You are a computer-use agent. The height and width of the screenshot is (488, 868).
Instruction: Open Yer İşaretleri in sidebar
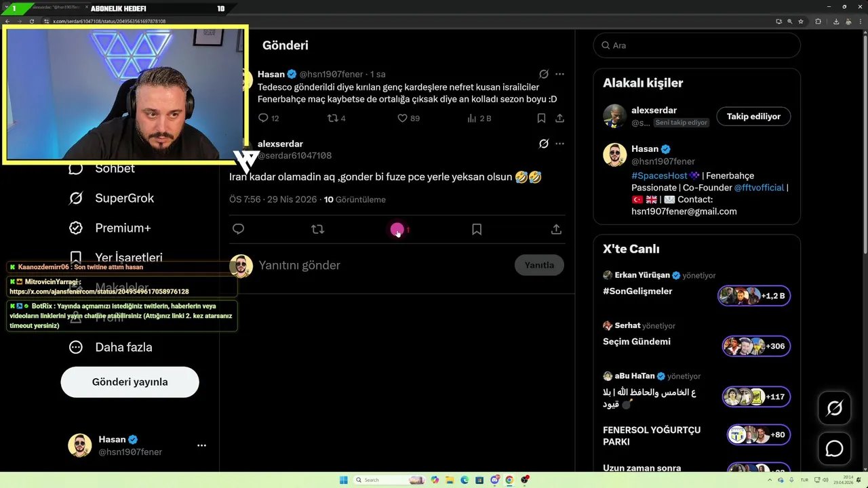(x=115, y=258)
